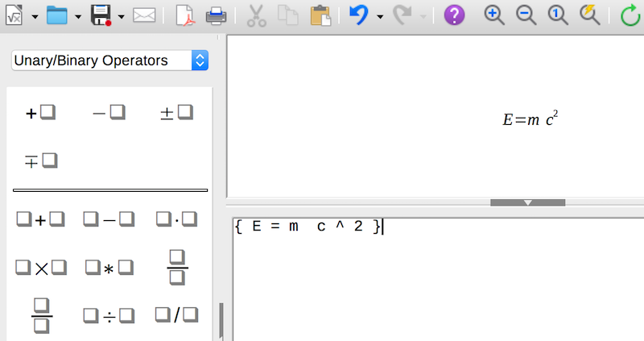
Task: Insert the fraction in the asterisk row
Action: coord(177,268)
